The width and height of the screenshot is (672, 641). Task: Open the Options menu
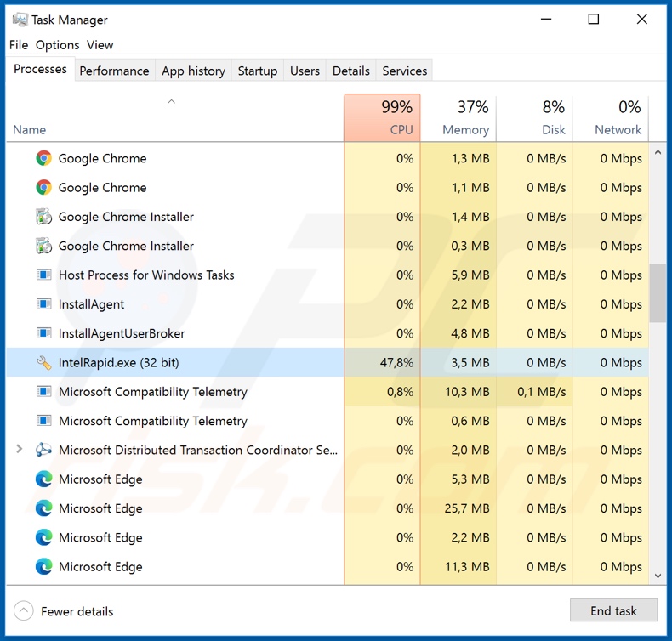point(58,45)
